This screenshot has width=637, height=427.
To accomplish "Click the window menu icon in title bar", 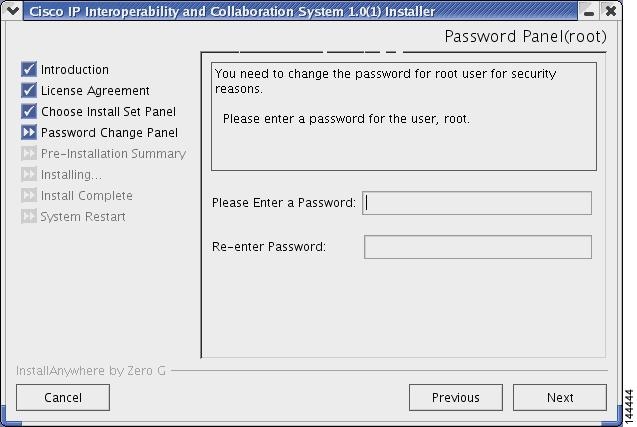I will coord(12,11).
